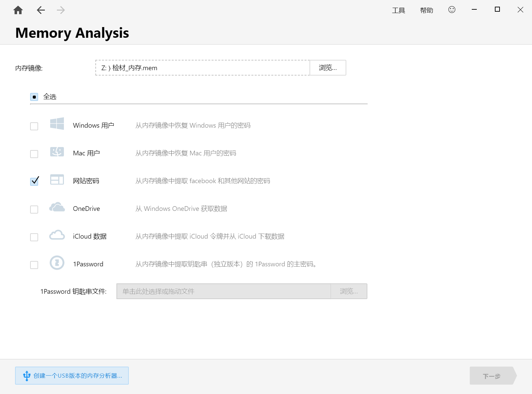Viewport: 532px width, 394px height.
Task: Click the website password browser icon
Action: coord(57,179)
